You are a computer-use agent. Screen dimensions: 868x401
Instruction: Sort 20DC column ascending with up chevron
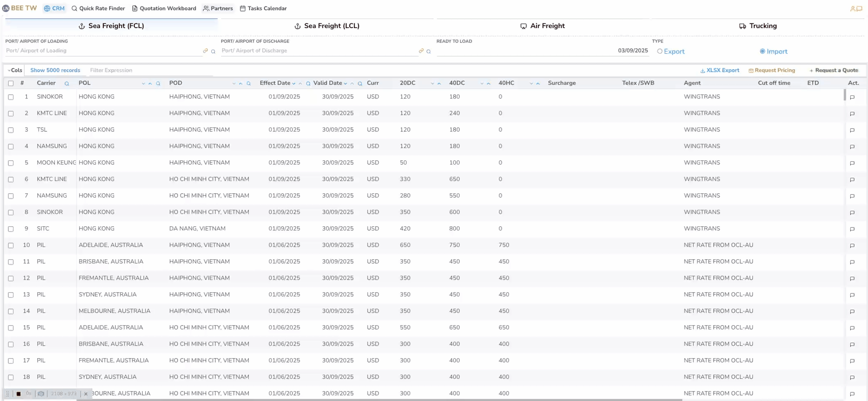439,84
